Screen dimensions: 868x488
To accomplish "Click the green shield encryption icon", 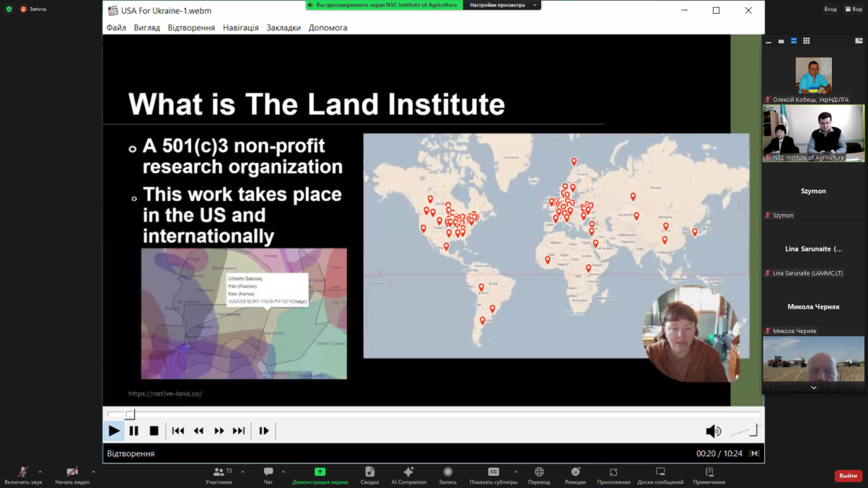I will coord(9,9).
